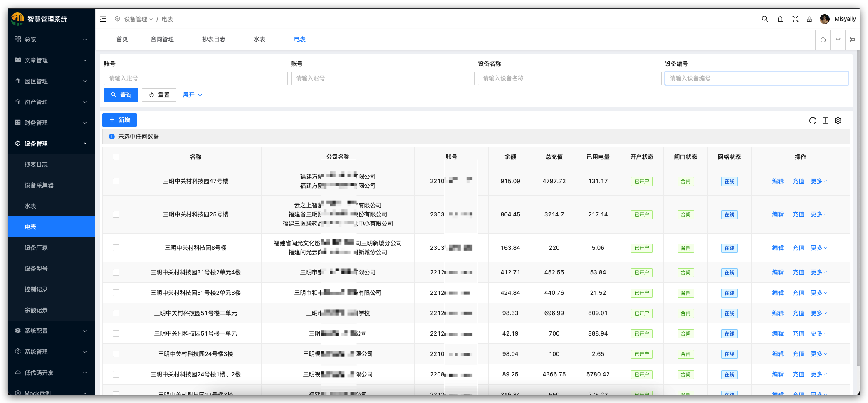Image resolution: width=868 pixels, height=403 pixels.
Task: Check the row 24号楼3楼
Action: click(116, 354)
